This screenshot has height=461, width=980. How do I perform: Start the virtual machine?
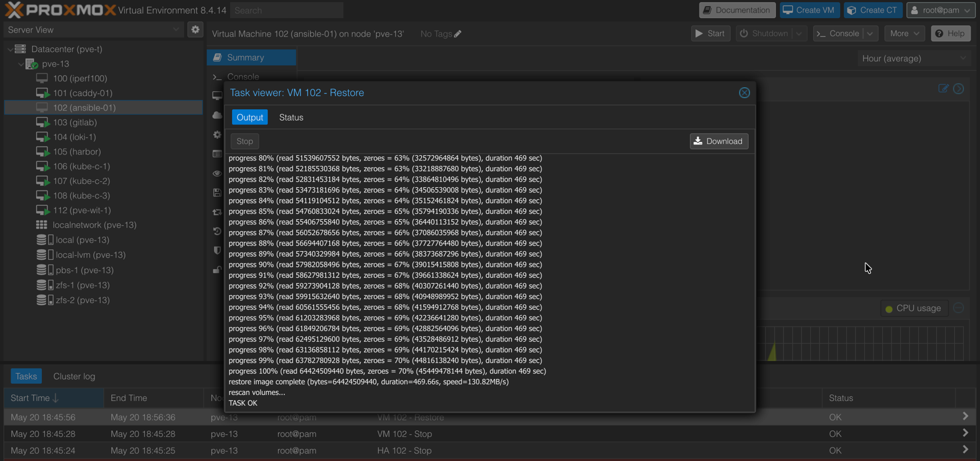tap(711, 33)
